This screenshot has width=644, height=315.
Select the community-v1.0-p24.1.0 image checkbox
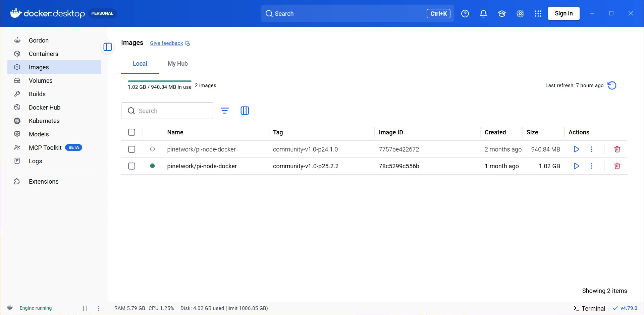(x=132, y=149)
